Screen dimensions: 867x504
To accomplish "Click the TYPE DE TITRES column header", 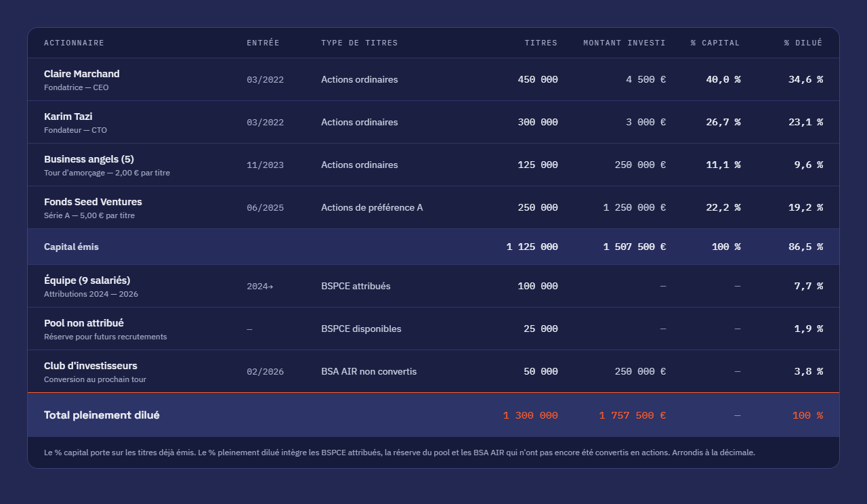I will coord(360,43).
